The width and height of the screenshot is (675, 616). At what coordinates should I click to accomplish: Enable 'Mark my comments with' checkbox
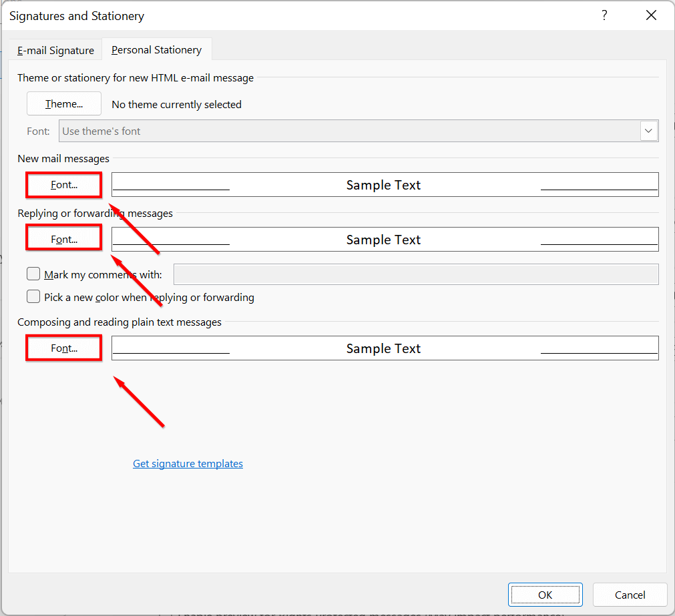coord(33,274)
